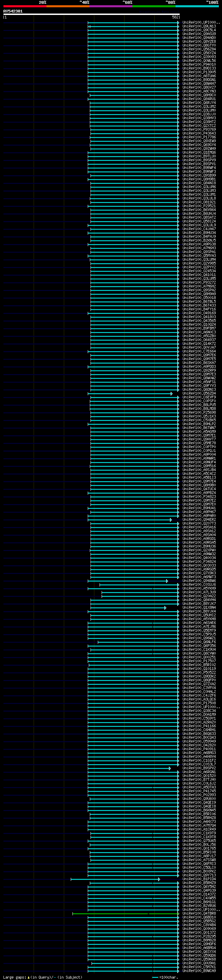222x980 pixels.
Task: Select hit label UniRef100_Q8QFP0
Action: pyautogui.click(x=199, y=680)
